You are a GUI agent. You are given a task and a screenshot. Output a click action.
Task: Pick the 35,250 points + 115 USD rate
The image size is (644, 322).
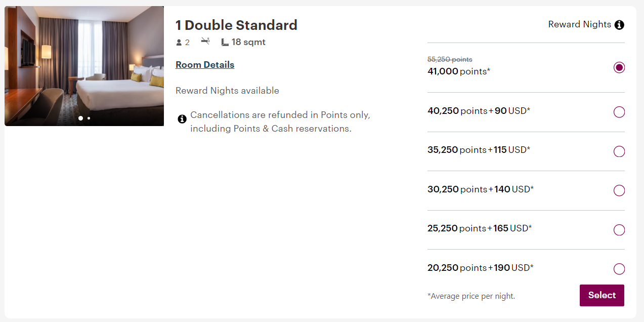tap(619, 151)
